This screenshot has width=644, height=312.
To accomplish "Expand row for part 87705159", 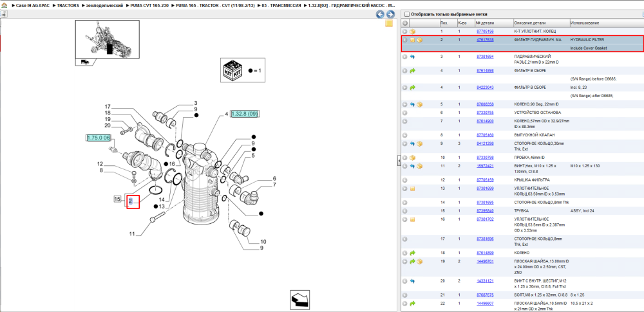I will [405, 180].
